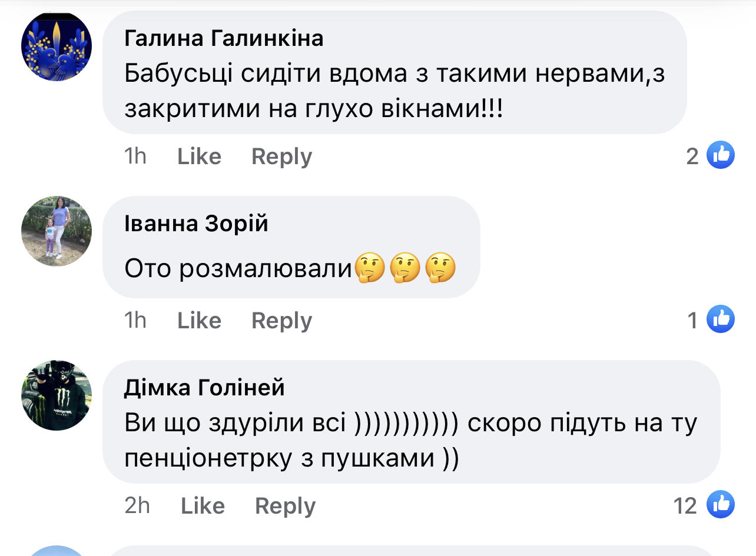Open Галина Галинкіна's profile name link
Image resolution: width=756 pixels, height=556 pixels.
point(224,39)
